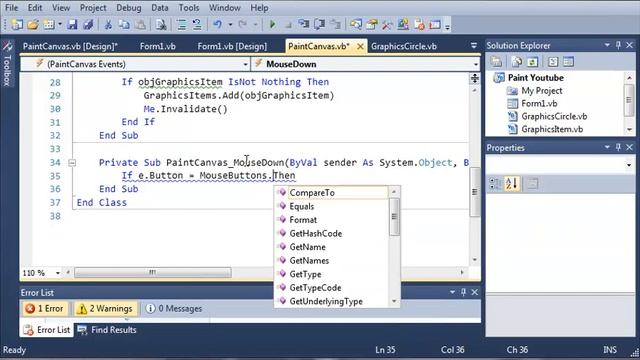Click Solution Explorer Properties icon
640x360 pixels.
click(x=496, y=62)
